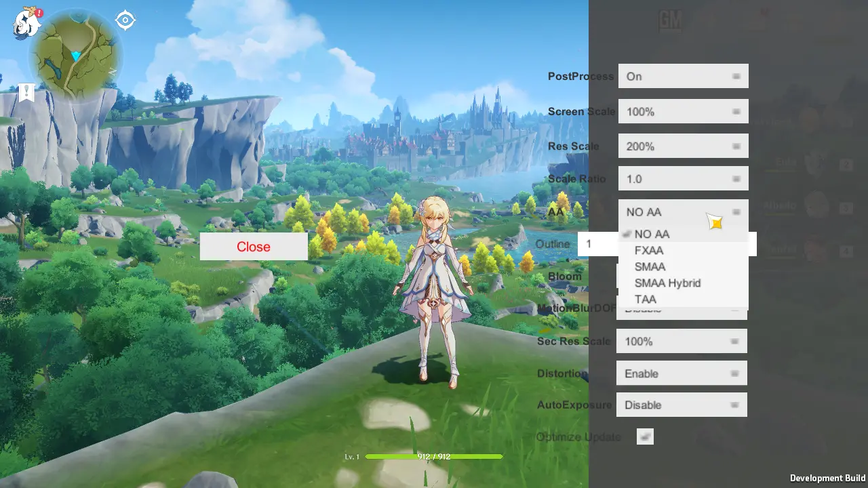Click the GM icon atop the settings panel
The height and width of the screenshot is (488, 868).
671,21
